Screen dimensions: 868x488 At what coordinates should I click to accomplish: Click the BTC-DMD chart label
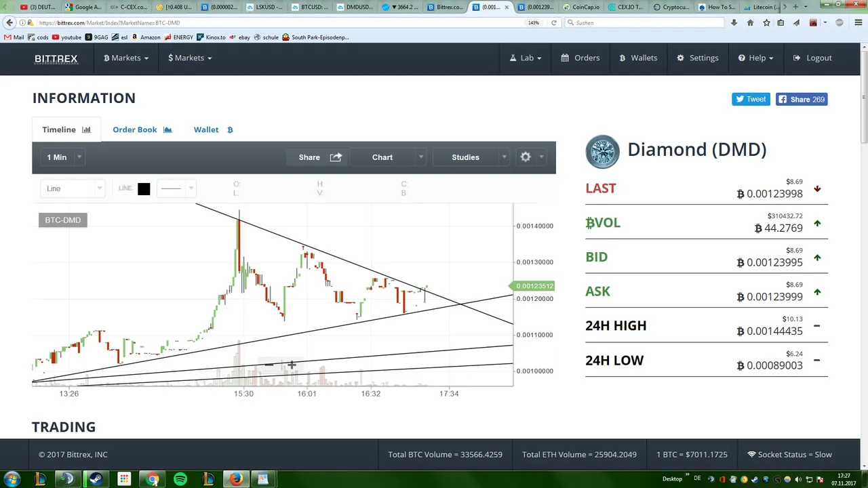click(63, 220)
